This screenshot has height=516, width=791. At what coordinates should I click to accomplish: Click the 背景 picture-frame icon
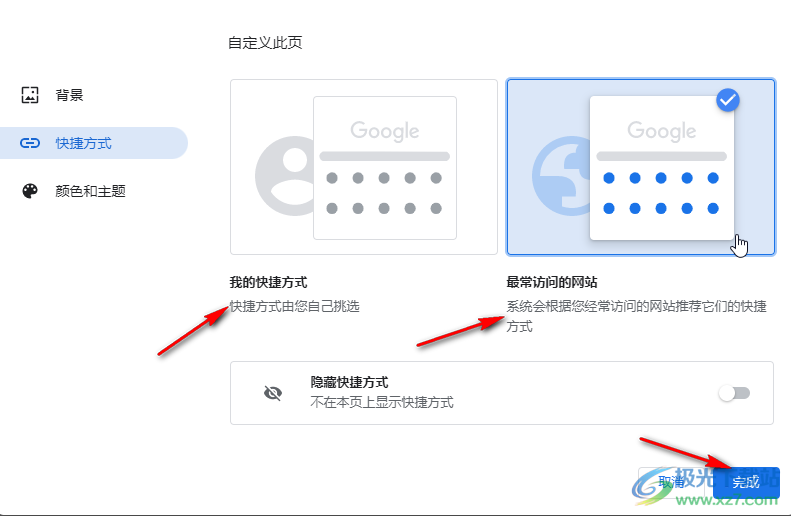30,95
